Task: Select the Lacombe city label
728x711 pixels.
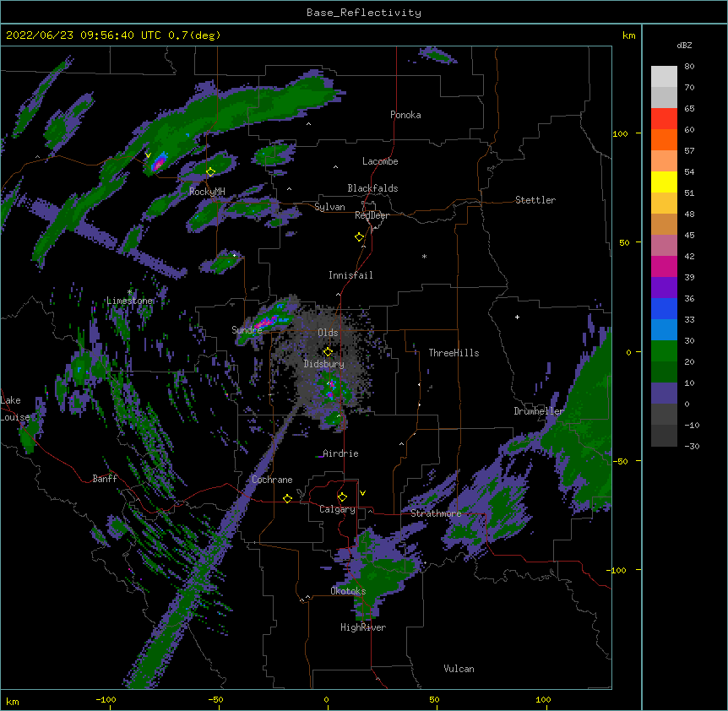Action: pos(380,161)
